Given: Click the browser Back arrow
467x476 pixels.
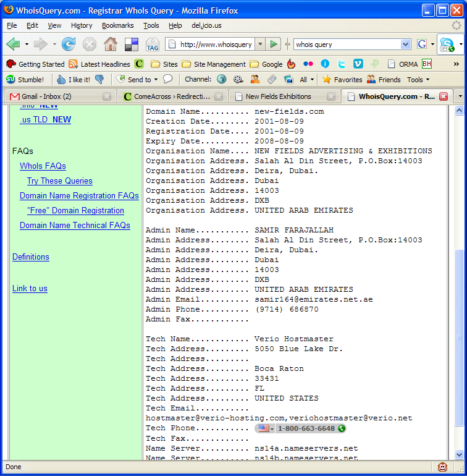Looking at the screenshot, I should point(13,44).
